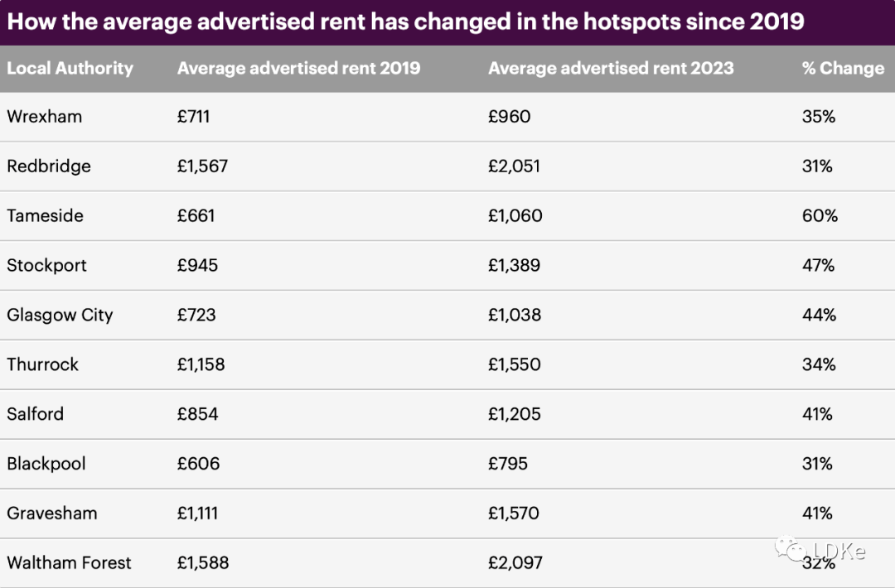Screen dimensions: 895x588
Task: Click the LDKe watermark text
Action: point(839,551)
